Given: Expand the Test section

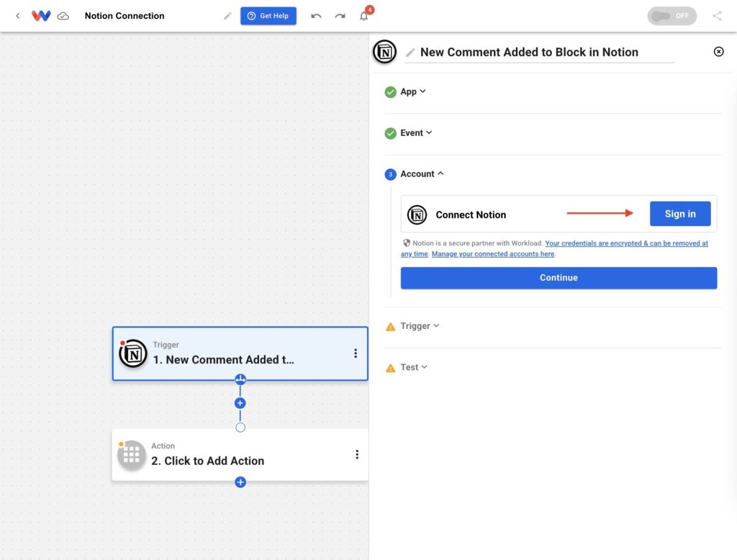Looking at the screenshot, I should pos(414,367).
